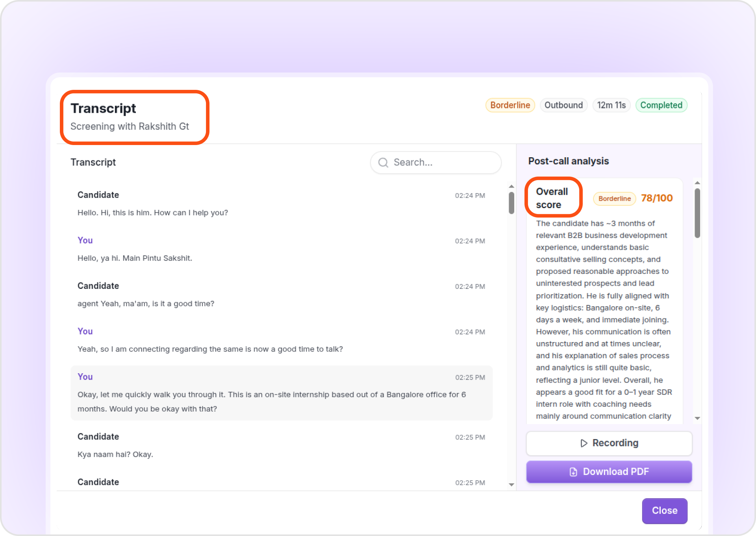Image resolution: width=756 pixels, height=536 pixels.
Task: Click the 12m 11s duration tag
Action: coord(611,105)
